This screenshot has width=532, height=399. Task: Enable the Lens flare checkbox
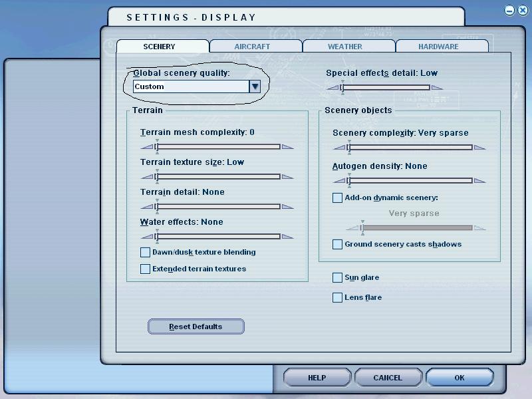pos(337,297)
